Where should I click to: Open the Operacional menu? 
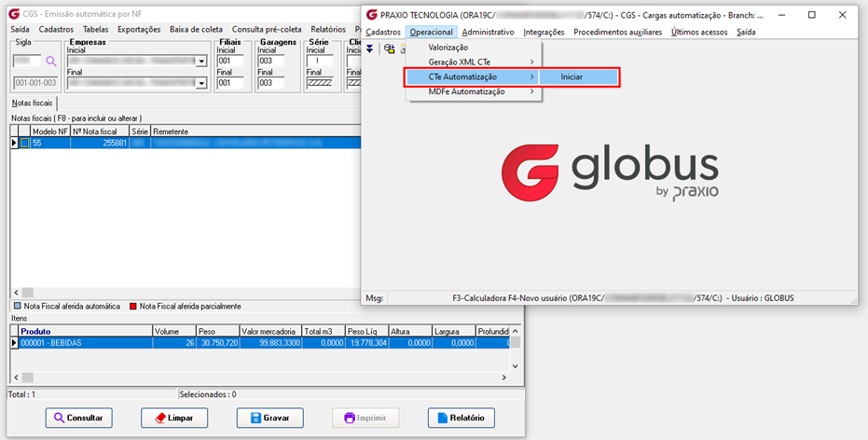[432, 32]
